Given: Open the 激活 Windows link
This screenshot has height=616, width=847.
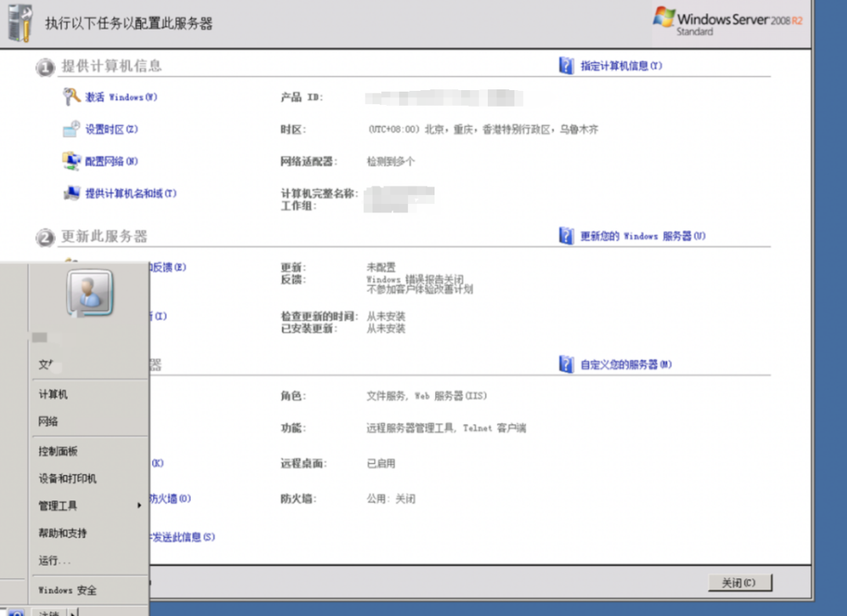Looking at the screenshot, I should pyautogui.click(x=122, y=97).
